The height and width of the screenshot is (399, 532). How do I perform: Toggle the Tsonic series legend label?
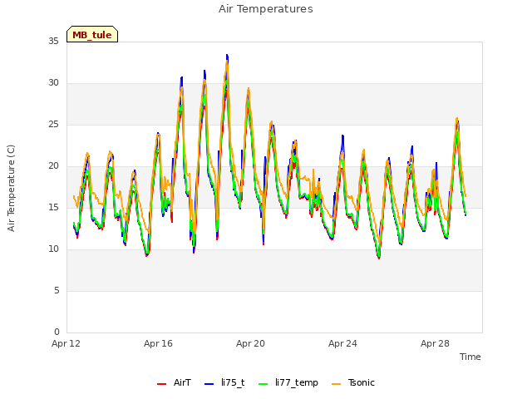(x=362, y=382)
